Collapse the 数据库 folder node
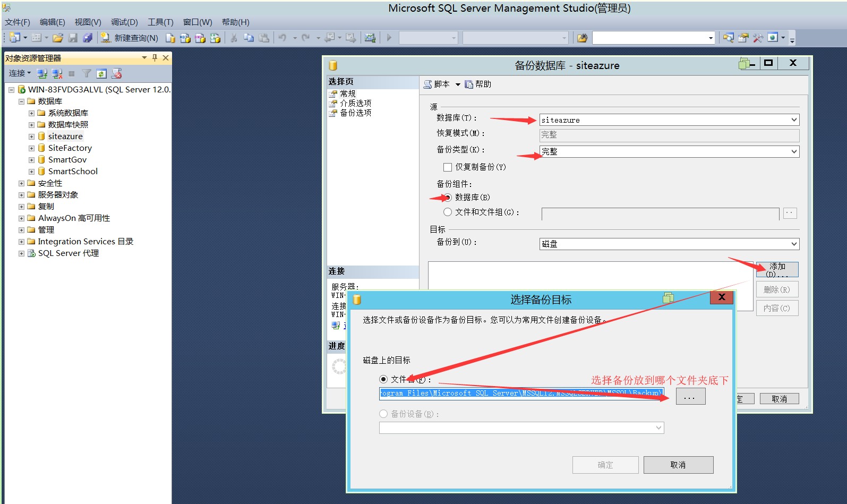 tap(21, 101)
